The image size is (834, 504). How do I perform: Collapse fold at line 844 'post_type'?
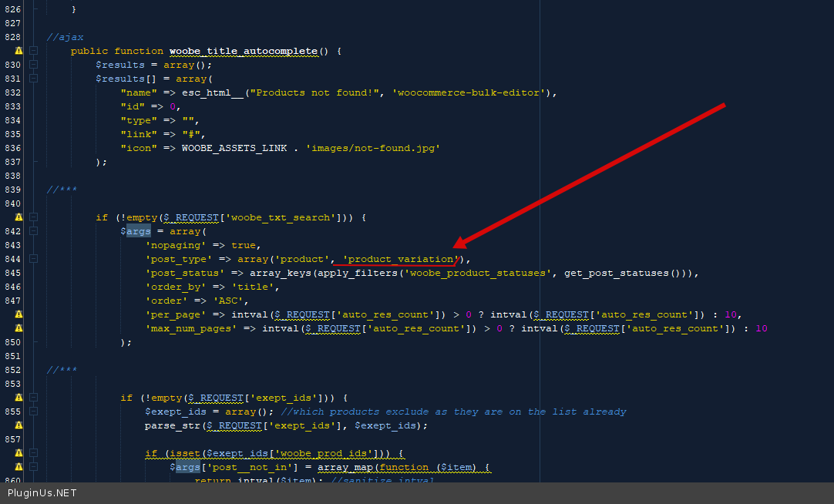click(33, 259)
